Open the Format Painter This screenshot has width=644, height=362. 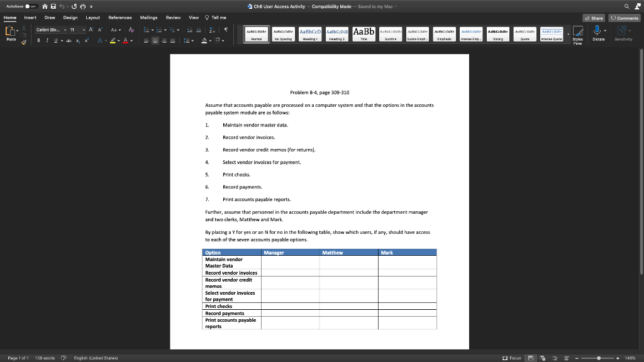[24, 41]
